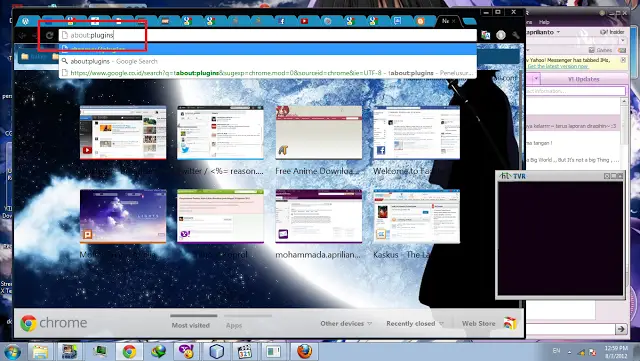Open the google.co.id search URL suggestion
Screen dimensions: 640x361
tap(268, 73)
